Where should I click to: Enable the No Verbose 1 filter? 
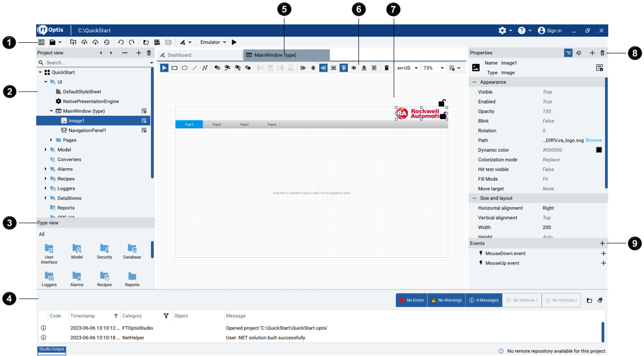tap(521, 300)
